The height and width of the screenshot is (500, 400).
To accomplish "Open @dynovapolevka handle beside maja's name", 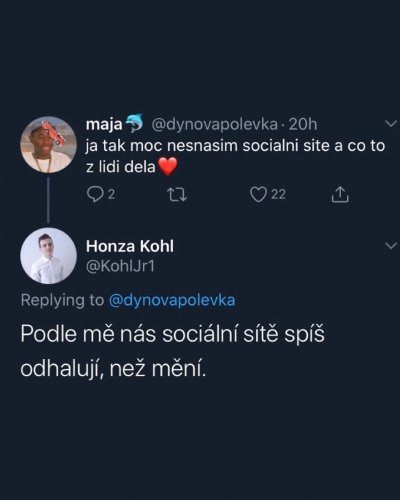I will click(214, 124).
